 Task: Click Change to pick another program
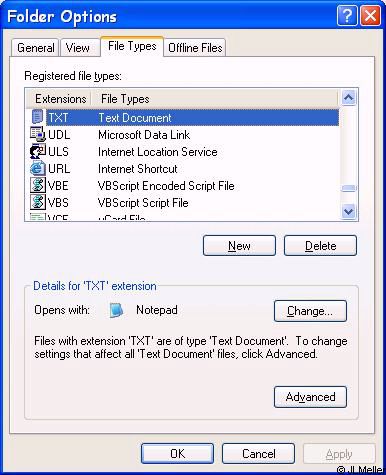click(310, 311)
